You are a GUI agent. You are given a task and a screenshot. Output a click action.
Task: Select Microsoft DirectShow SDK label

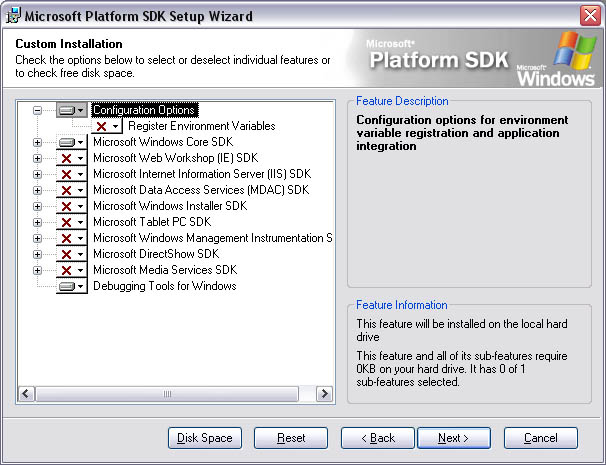pos(156,254)
